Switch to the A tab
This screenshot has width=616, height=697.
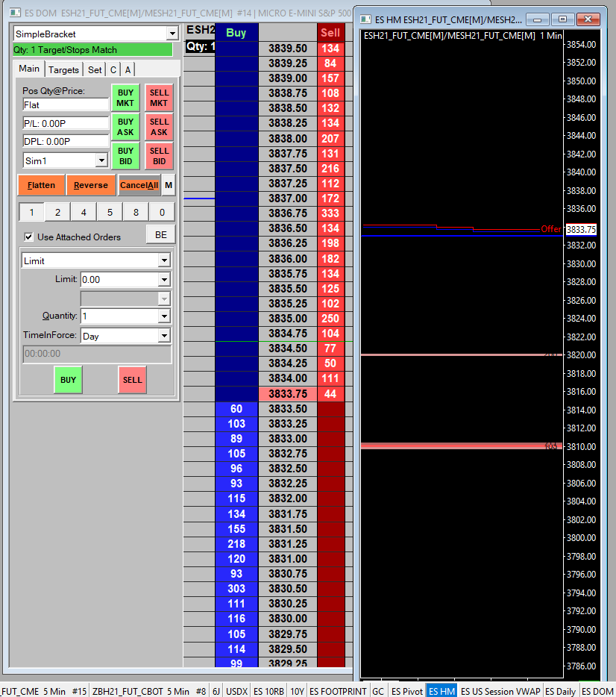pos(128,70)
